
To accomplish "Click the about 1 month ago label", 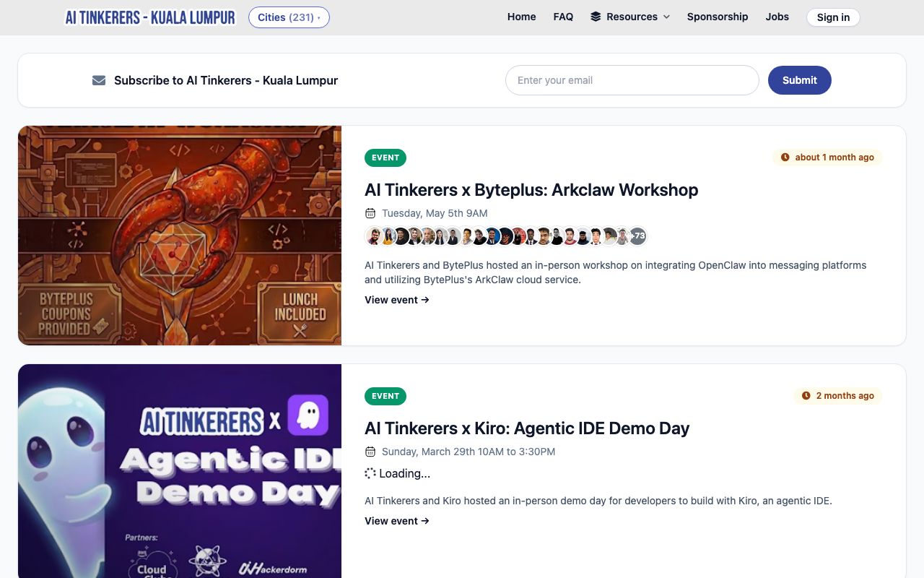I will coord(834,158).
